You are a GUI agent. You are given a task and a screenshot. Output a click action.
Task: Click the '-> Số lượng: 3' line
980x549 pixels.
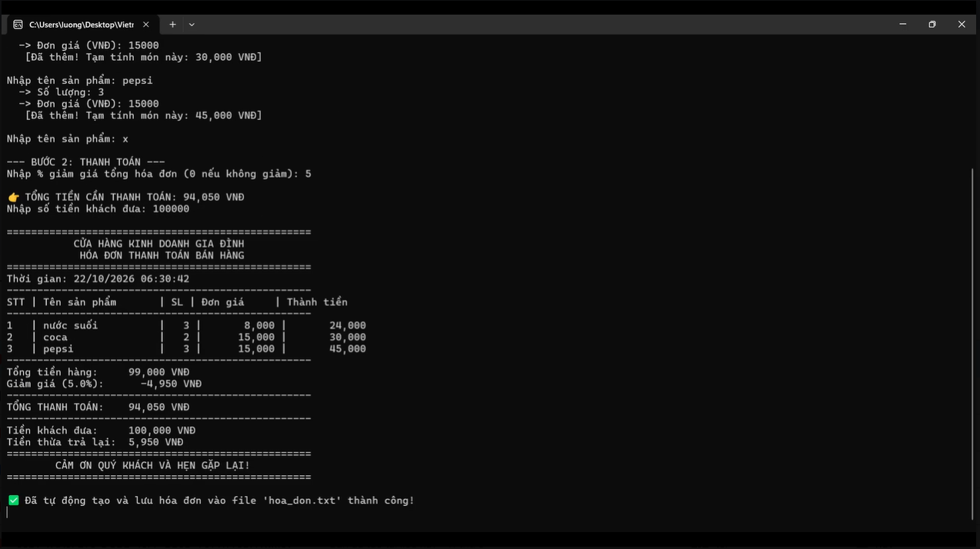coord(62,92)
